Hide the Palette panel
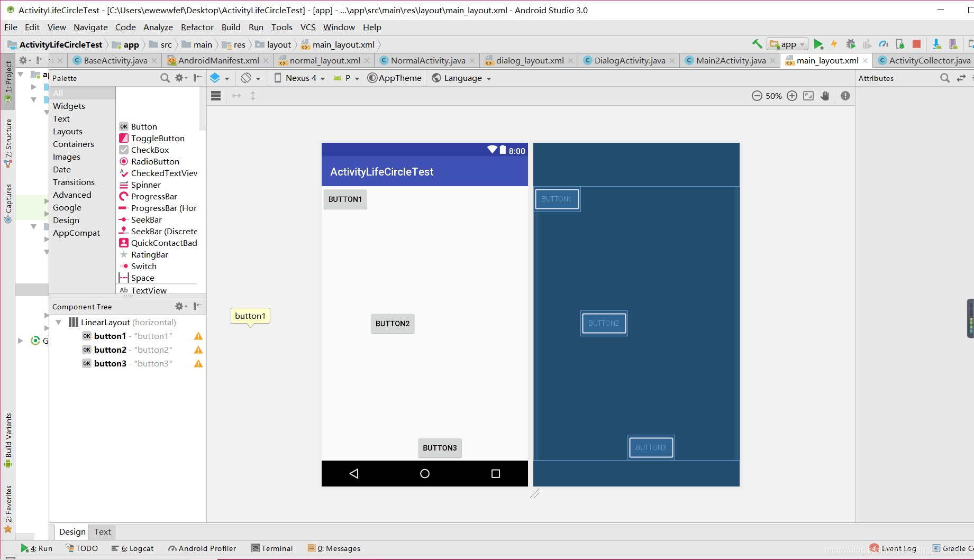 (x=197, y=78)
